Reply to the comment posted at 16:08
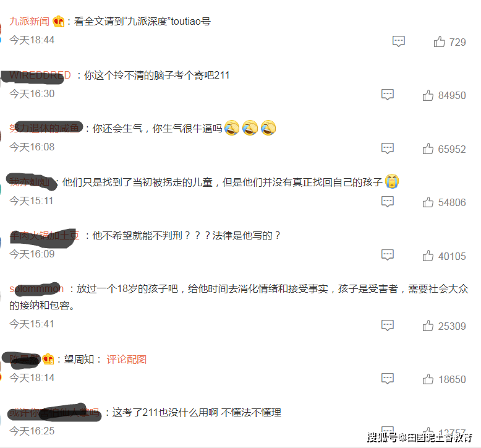 [x=388, y=149]
